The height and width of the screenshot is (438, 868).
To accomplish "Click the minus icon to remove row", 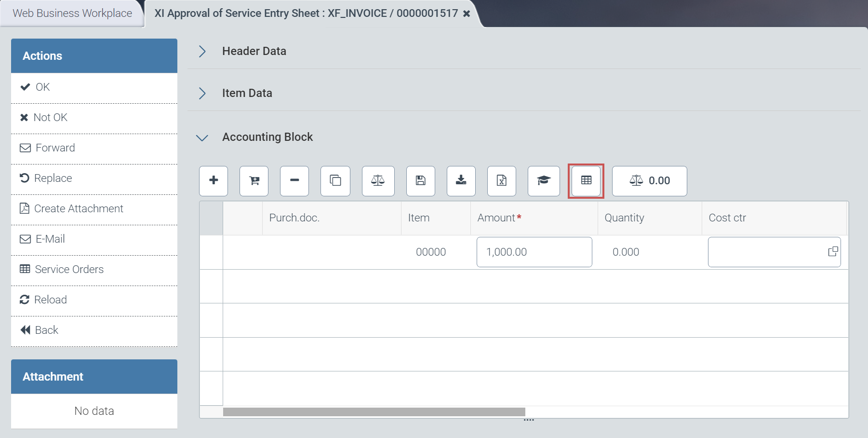I will [294, 180].
